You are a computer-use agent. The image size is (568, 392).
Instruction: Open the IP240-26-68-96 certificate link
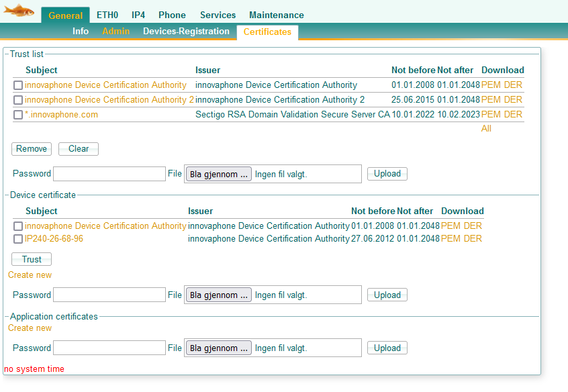point(54,239)
